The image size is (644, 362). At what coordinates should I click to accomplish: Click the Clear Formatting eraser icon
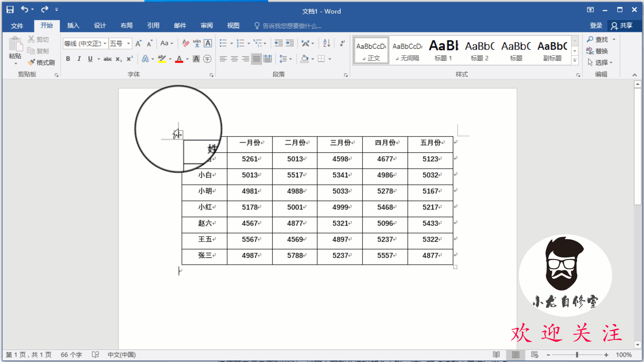point(185,43)
